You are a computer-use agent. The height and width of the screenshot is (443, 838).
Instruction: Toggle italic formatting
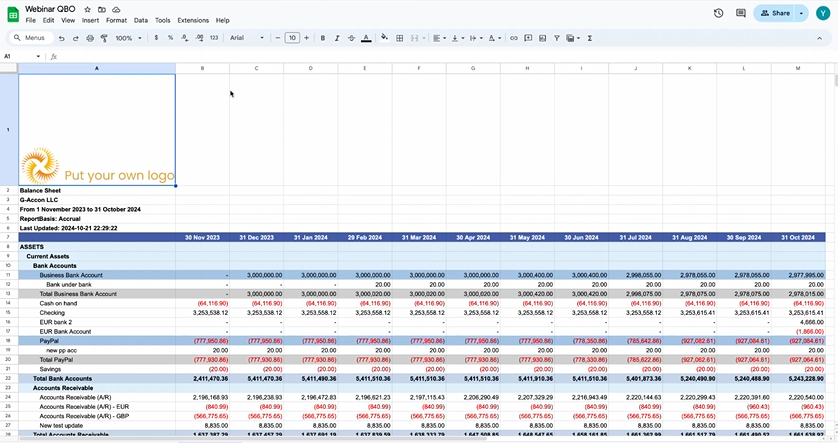click(x=337, y=38)
